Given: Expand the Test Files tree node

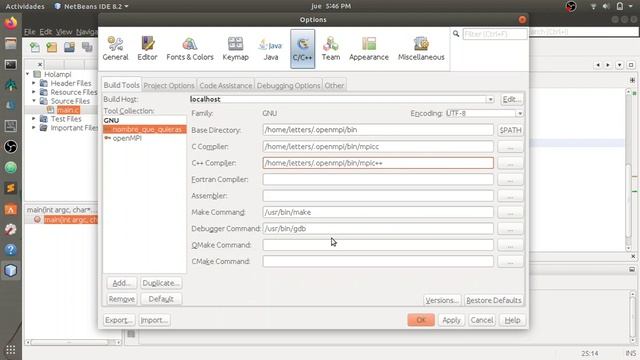Looking at the screenshot, I should (x=34, y=119).
